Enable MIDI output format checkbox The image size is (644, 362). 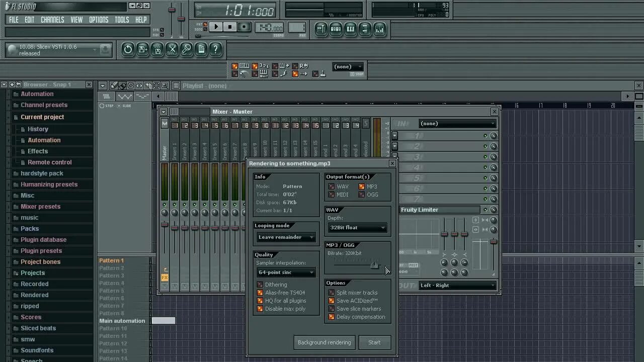coord(332,195)
